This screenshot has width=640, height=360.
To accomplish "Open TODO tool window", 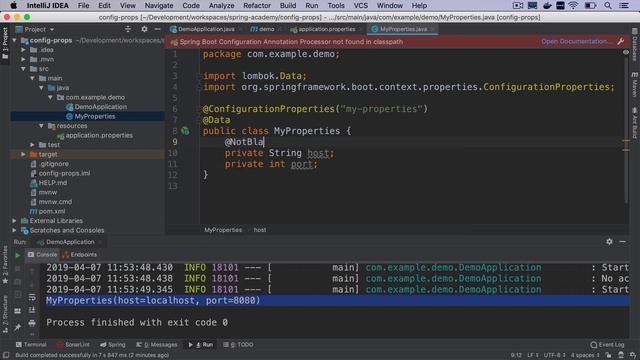I will click(x=238, y=345).
